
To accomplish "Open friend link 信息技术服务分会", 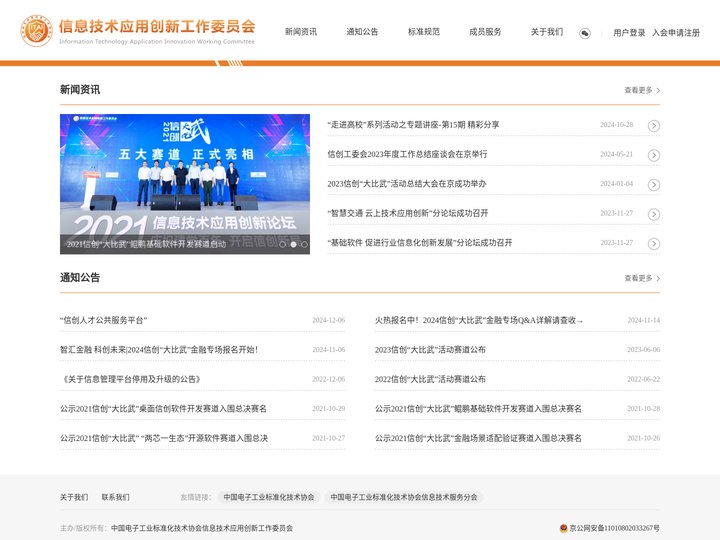I will (404, 497).
